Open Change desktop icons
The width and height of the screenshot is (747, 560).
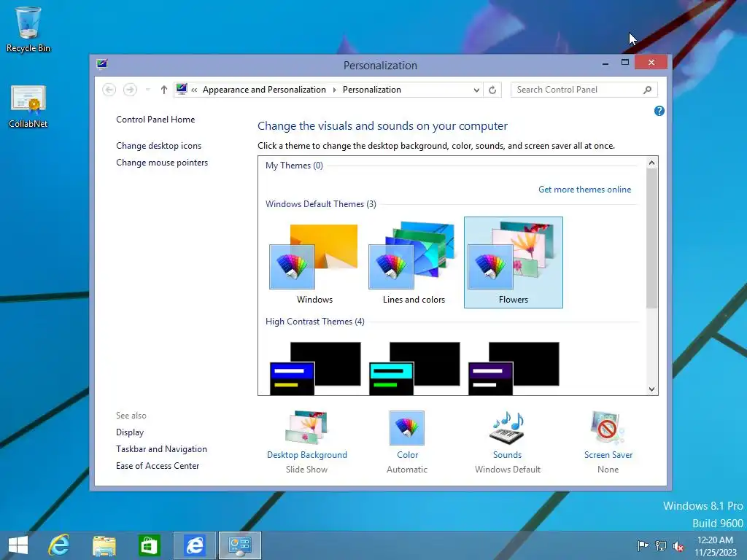(158, 146)
